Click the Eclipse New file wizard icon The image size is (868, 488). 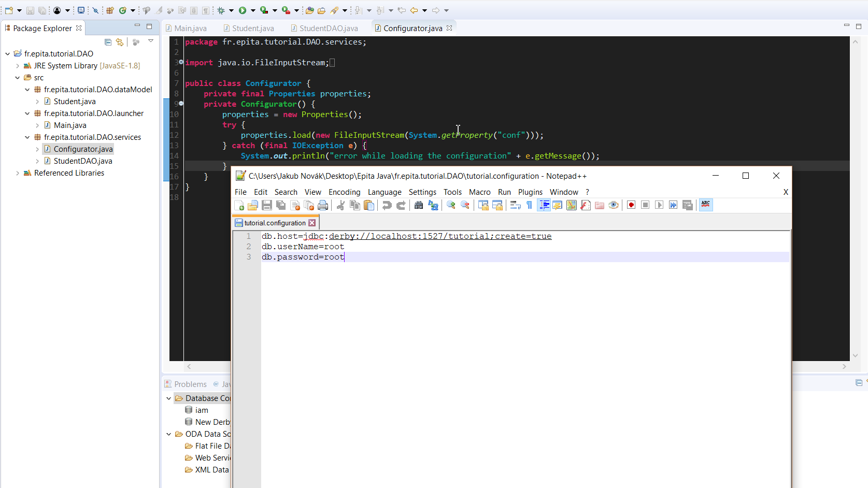9,10
